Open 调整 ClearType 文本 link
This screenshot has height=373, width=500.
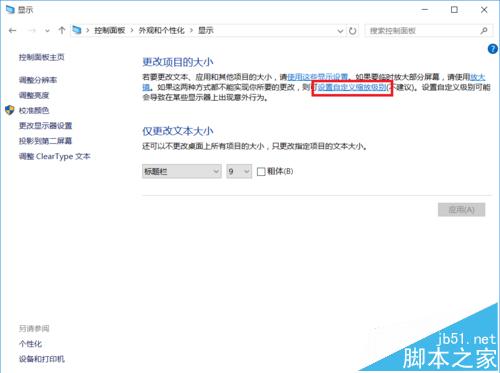click(x=54, y=156)
